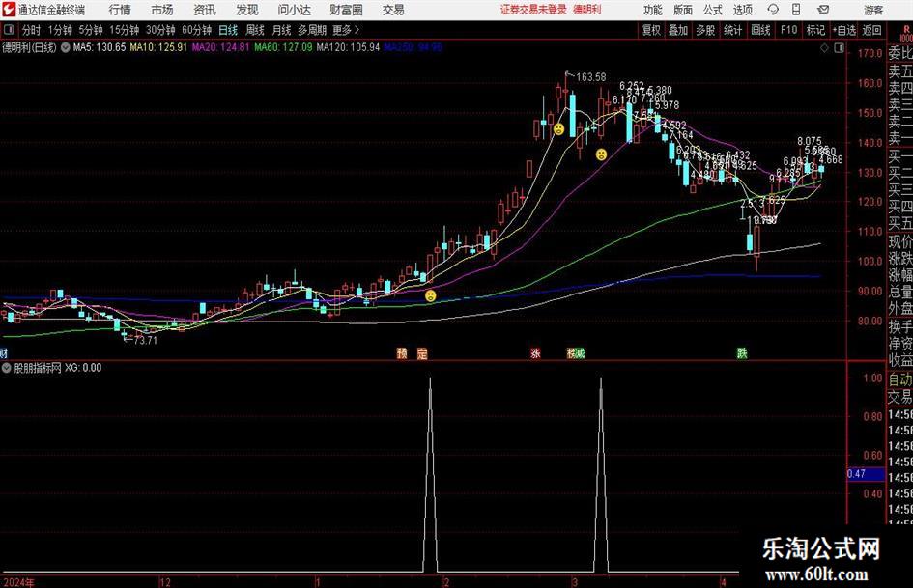Open the 问小达 menu

294,10
